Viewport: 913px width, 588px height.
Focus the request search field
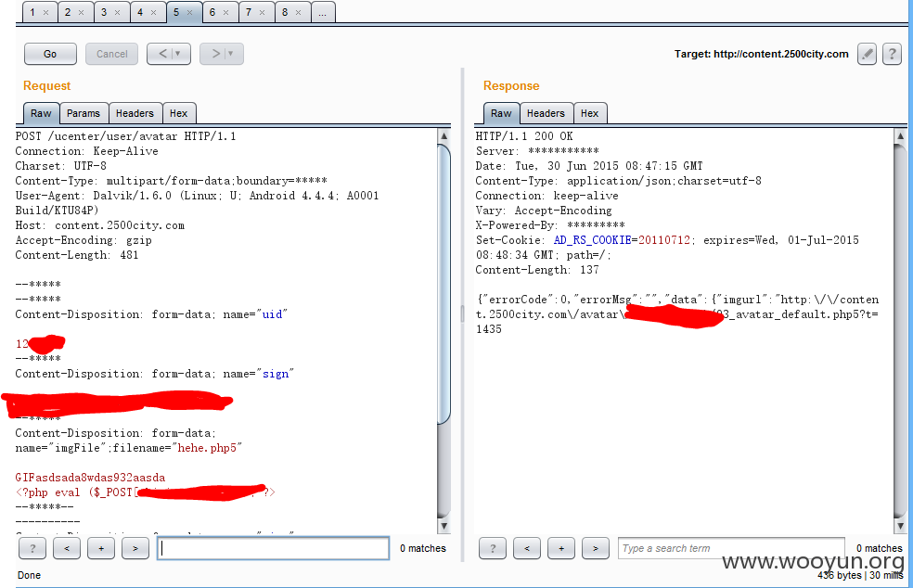pos(273,548)
